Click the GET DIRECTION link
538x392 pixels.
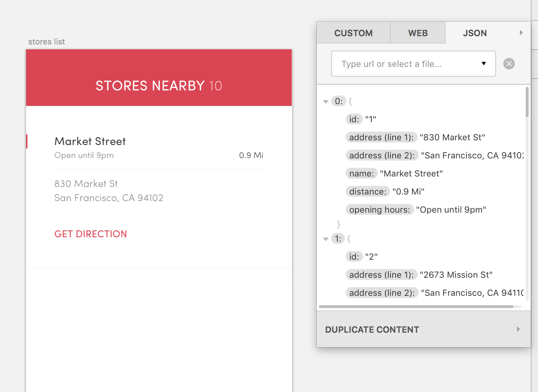tap(90, 234)
